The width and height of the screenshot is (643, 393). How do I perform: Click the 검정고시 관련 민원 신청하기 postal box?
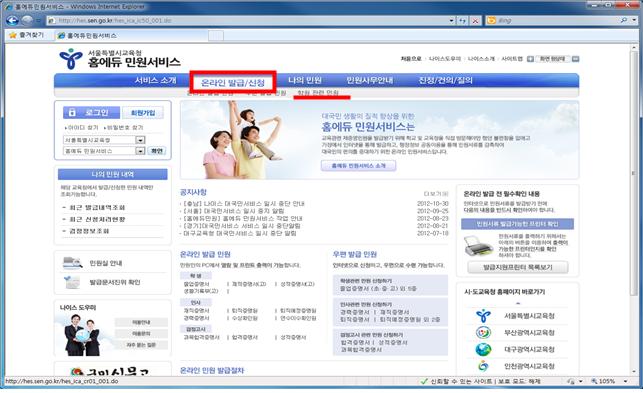pyautogui.click(x=390, y=342)
